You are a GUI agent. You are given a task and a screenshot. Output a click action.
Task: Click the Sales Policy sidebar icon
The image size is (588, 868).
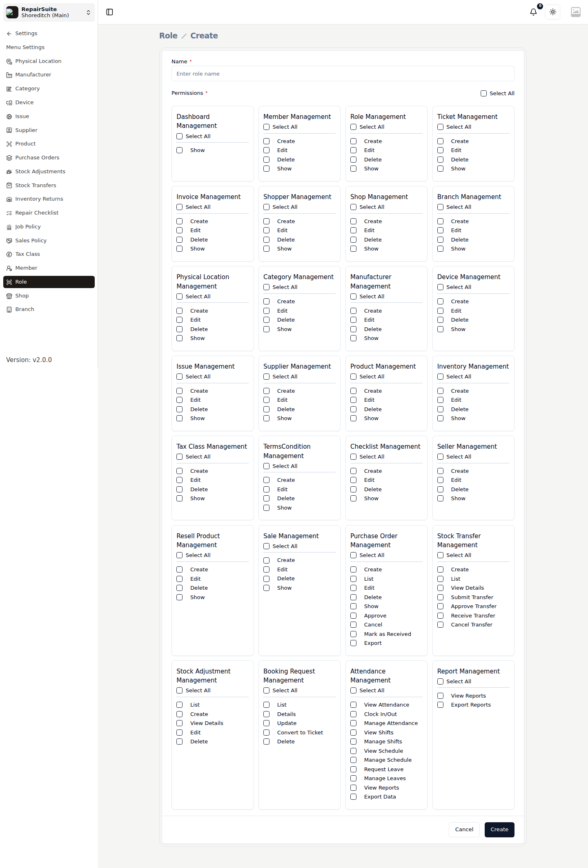(9, 241)
